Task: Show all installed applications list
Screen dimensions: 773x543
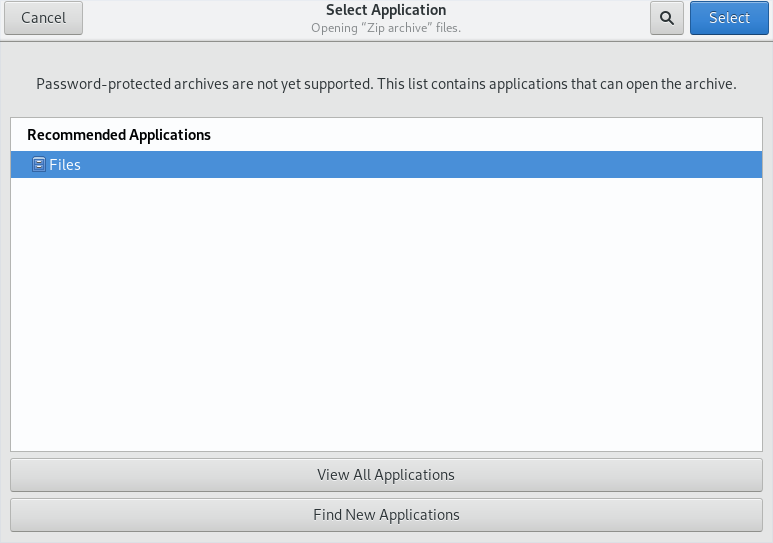Action: [x=386, y=475]
